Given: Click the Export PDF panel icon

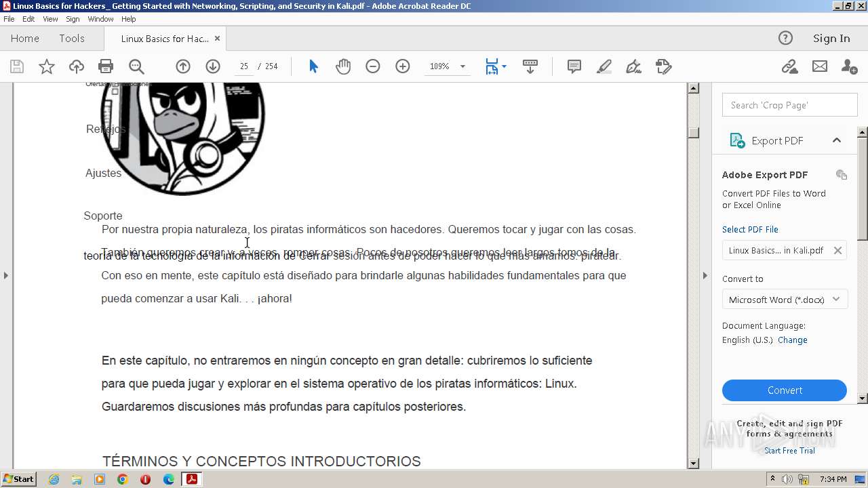Looking at the screenshot, I should click(737, 140).
